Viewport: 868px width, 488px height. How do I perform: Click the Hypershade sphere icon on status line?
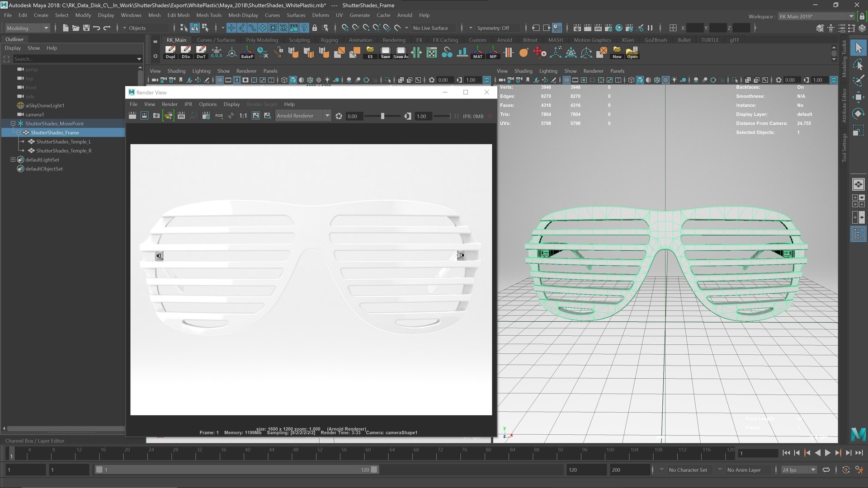(x=619, y=28)
